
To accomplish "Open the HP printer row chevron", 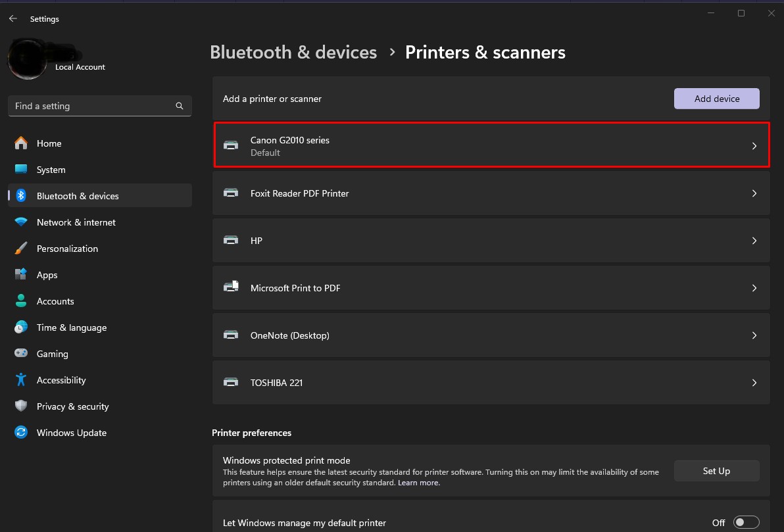I will (754, 241).
